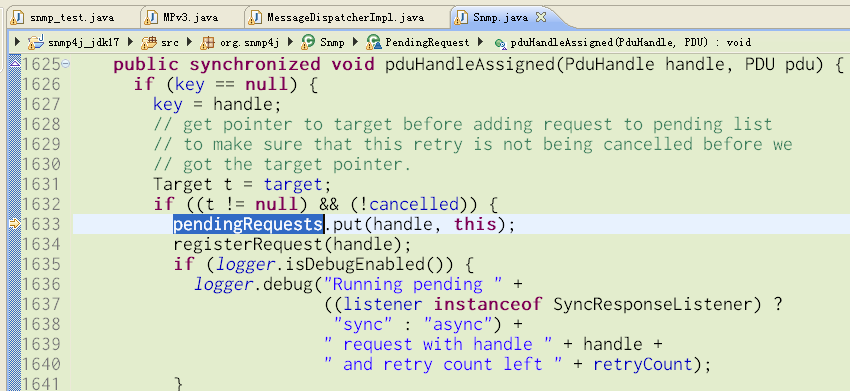
Task: Click the highlighted pendingRequests identifier
Action: coord(248,224)
